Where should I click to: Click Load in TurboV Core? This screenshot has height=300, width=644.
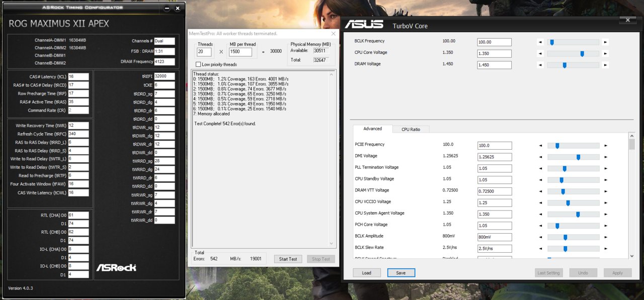point(366,273)
